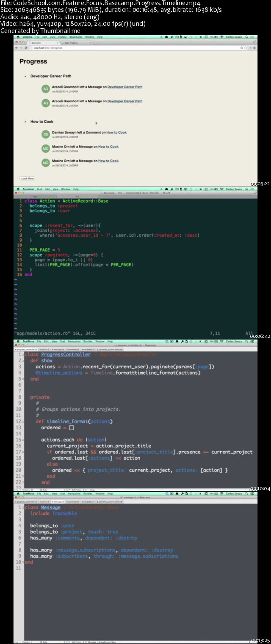Viewport: 271px width, 644px height.
Task: Open the Text menu in message.rb TextMate window
Action: pyautogui.click(x=63, y=493)
